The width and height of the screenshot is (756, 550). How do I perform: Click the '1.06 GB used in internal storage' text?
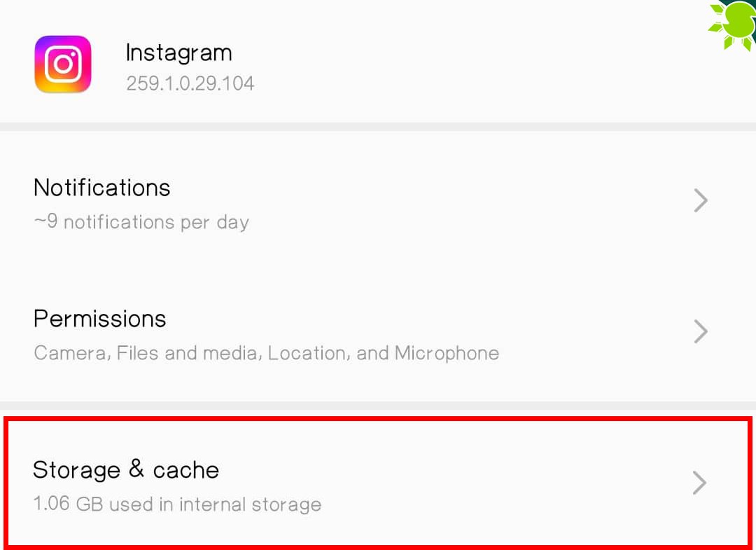pos(177,504)
